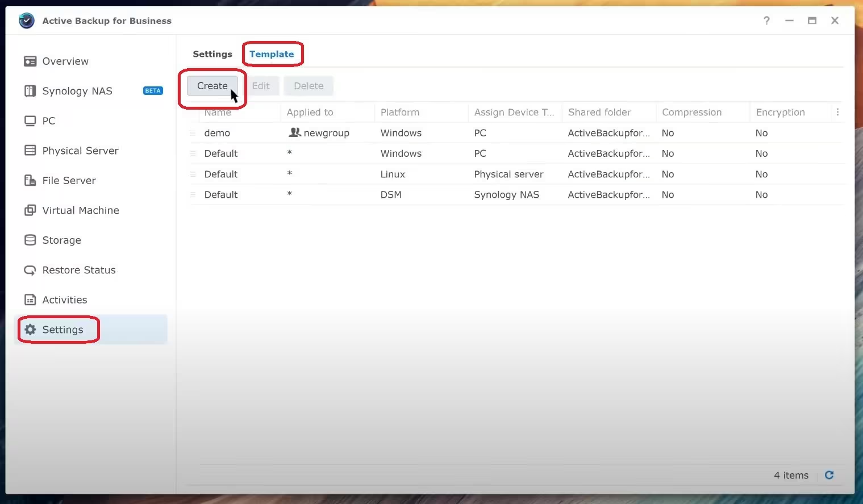The width and height of the screenshot is (863, 504).
Task: Click the DSM platform cell
Action: 391,195
